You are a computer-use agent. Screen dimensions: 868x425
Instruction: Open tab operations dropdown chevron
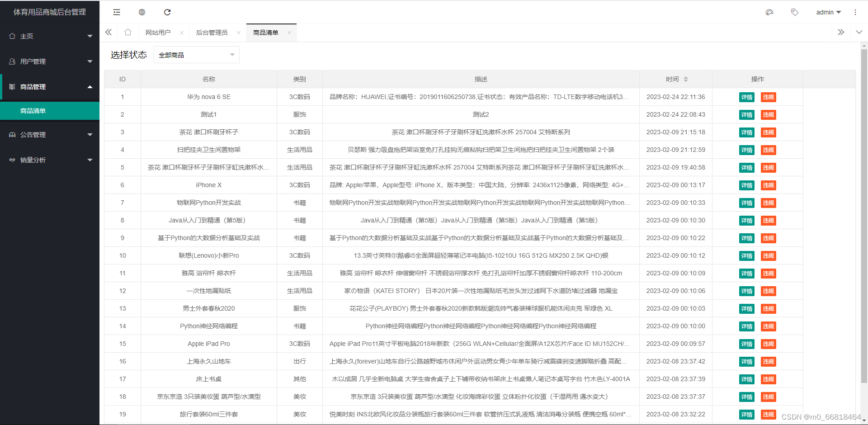pyautogui.click(x=859, y=32)
